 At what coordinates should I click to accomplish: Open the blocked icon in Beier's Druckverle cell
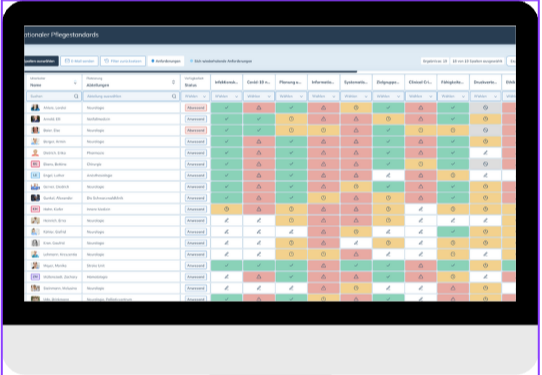[x=485, y=130]
